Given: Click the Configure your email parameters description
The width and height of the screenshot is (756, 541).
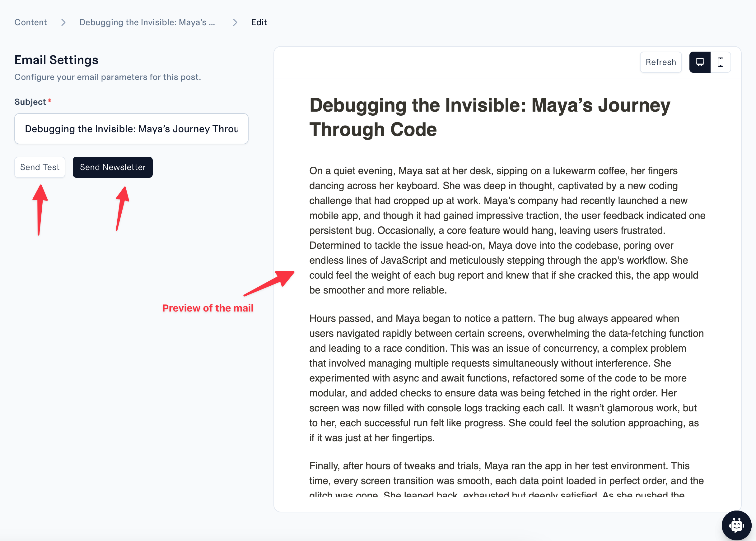Looking at the screenshot, I should click(108, 77).
